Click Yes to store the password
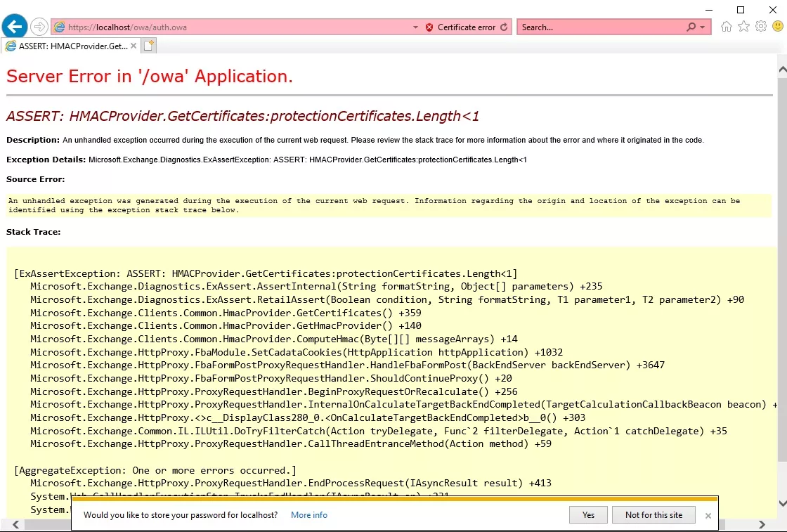 [588, 515]
